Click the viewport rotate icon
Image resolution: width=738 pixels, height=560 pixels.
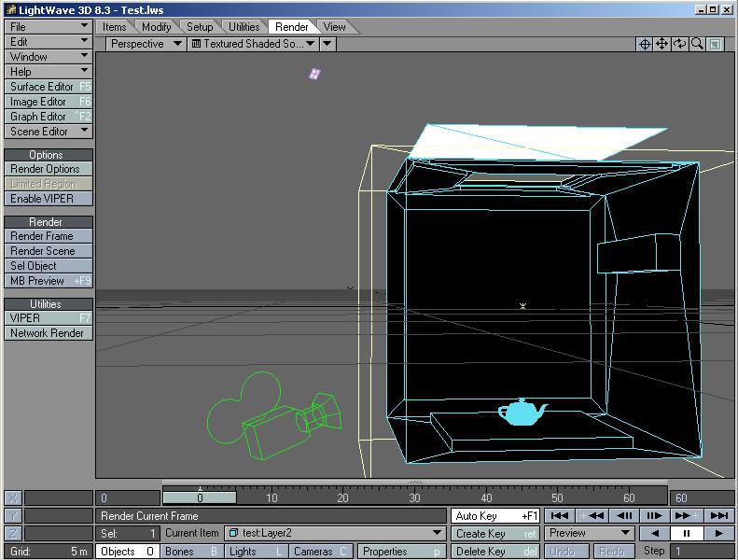(679, 44)
